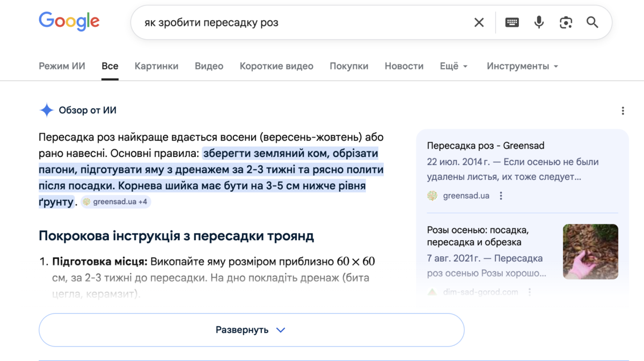Open the Видео tab

click(x=209, y=66)
